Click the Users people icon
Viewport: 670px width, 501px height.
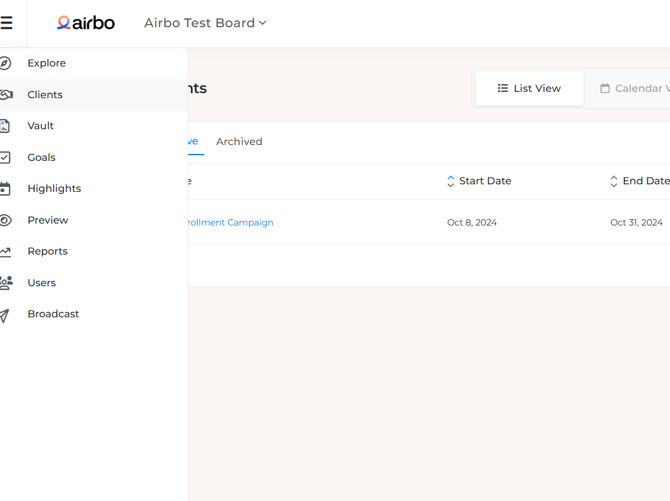coord(5,283)
